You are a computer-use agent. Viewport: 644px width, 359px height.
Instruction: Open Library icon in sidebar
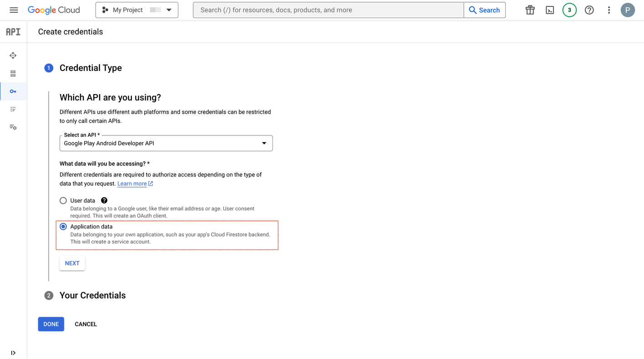coord(13,73)
